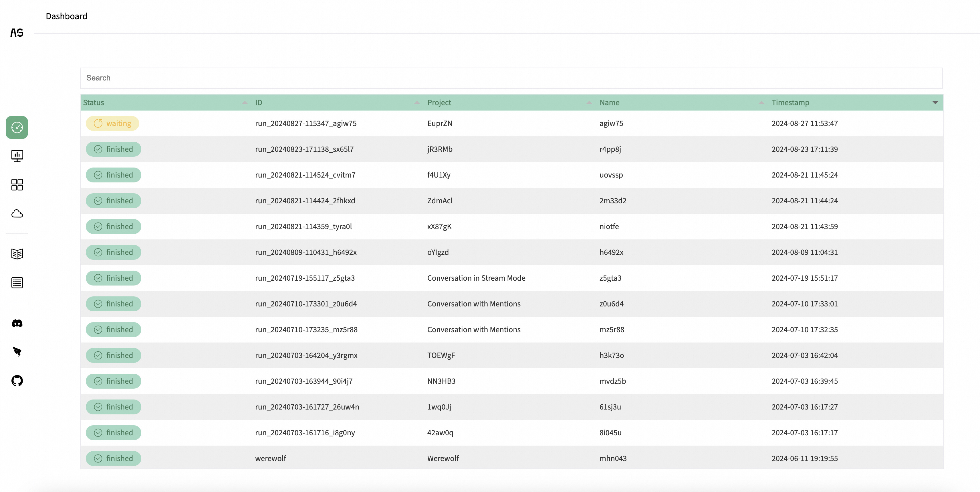Open the four-squares grid sidebar icon

coord(17,185)
